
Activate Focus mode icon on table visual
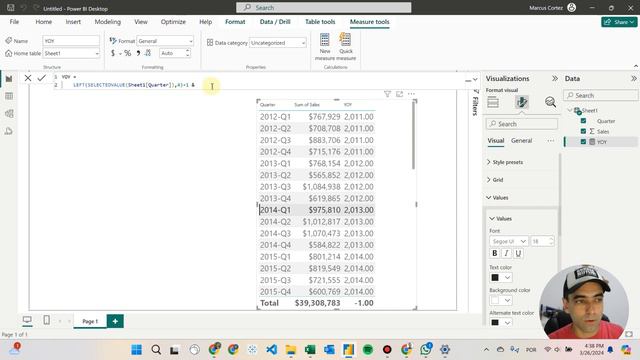pos(399,94)
